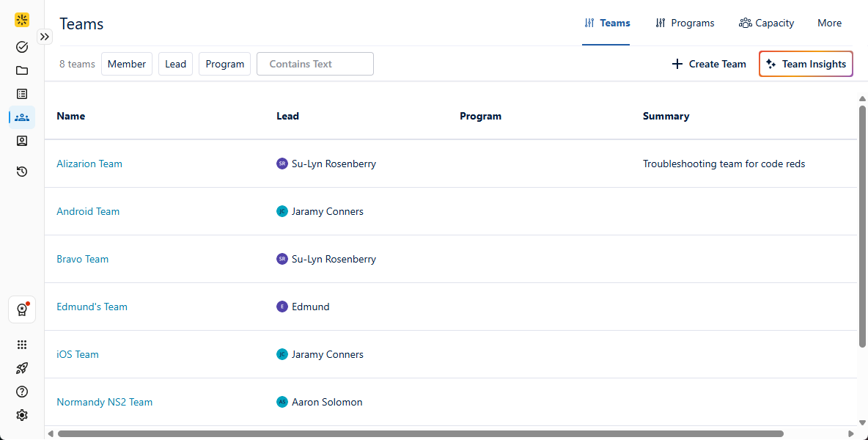
Task: Open the Alizarion Team link
Action: pyautogui.click(x=89, y=163)
